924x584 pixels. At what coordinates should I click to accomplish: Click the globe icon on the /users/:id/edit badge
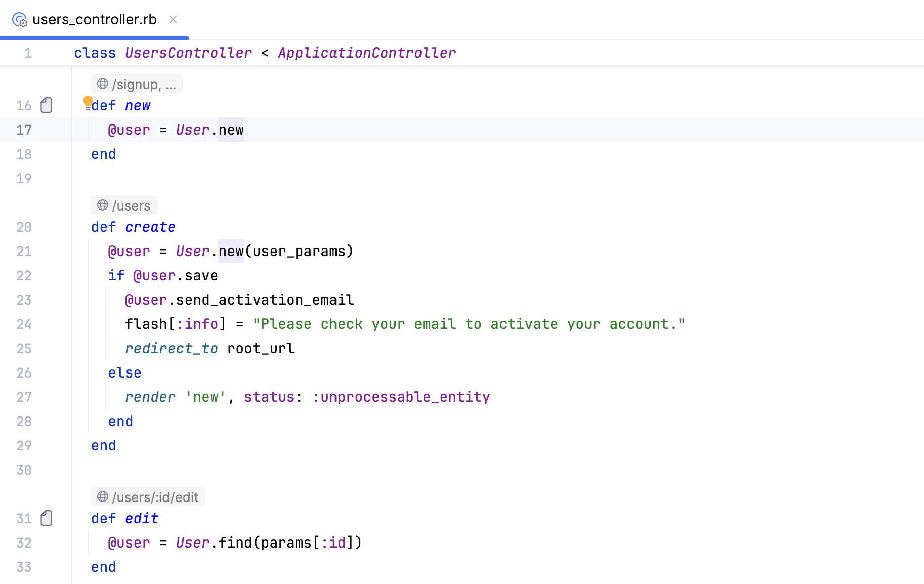point(102,496)
